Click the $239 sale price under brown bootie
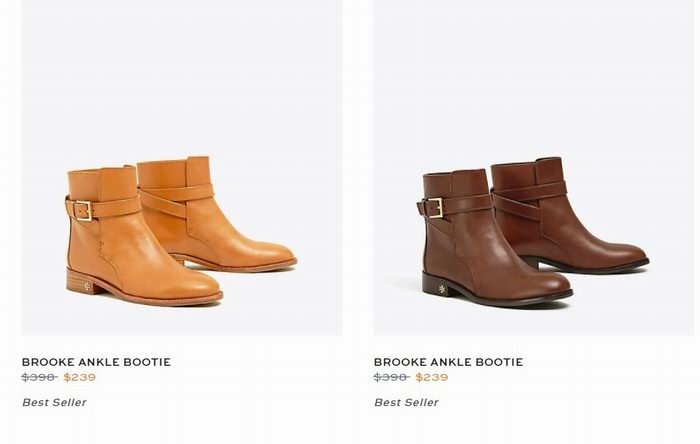This screenshot has height=444, width=700. (x=432, y=378)
